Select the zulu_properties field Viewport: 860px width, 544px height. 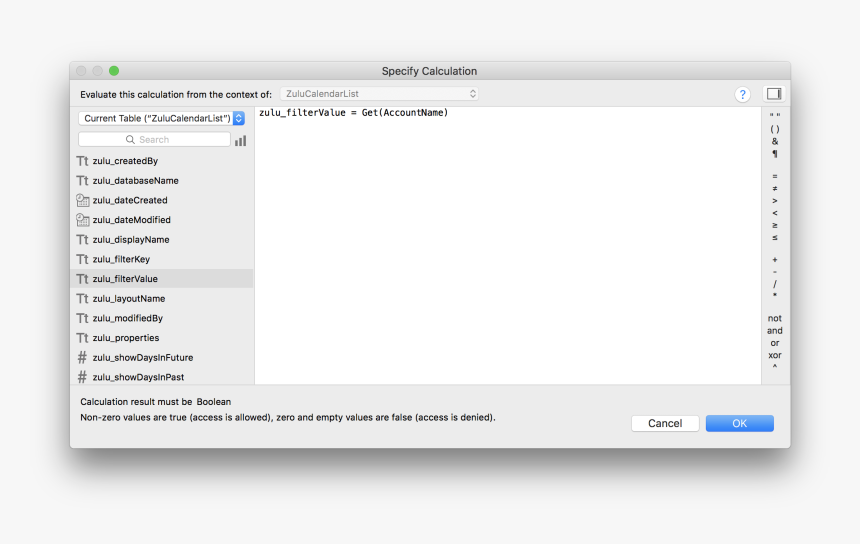162,338
